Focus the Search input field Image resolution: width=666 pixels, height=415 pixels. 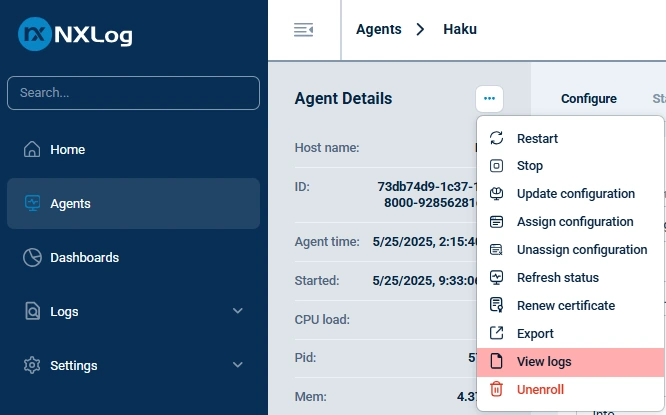[133, 93]
